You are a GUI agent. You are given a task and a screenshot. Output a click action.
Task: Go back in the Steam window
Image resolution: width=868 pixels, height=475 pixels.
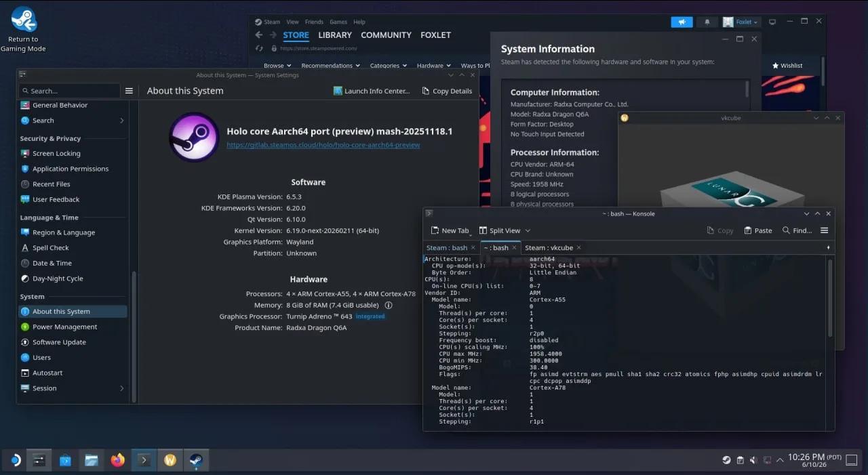258,35
